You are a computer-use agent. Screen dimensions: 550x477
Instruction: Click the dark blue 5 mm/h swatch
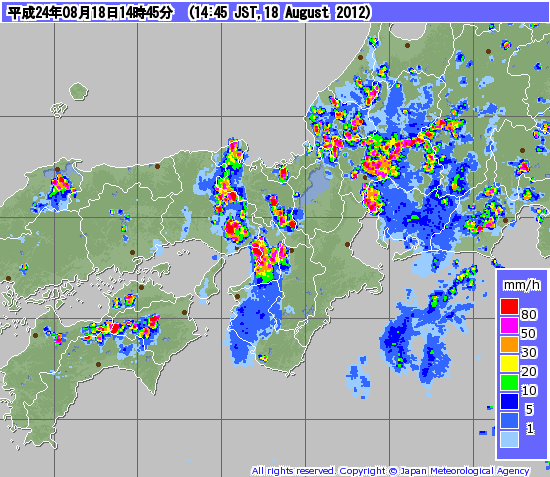(x=509, y=401)
